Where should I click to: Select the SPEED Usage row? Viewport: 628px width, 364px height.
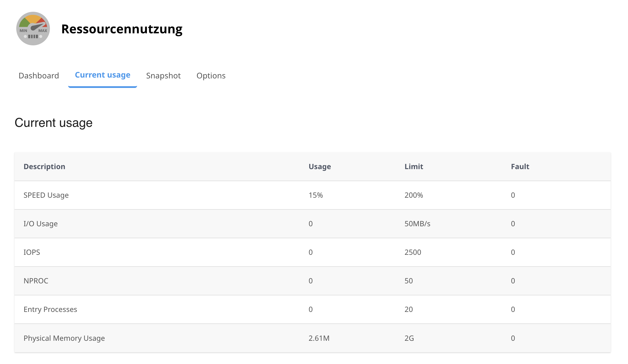pyautogui.click(x=46, y=195)
